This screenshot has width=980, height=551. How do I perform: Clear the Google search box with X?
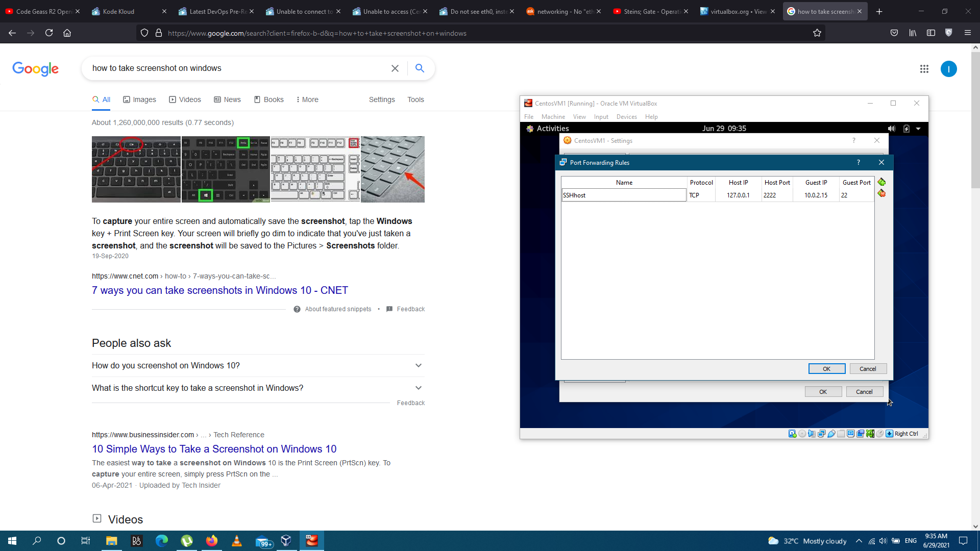(x=395, y=68)
